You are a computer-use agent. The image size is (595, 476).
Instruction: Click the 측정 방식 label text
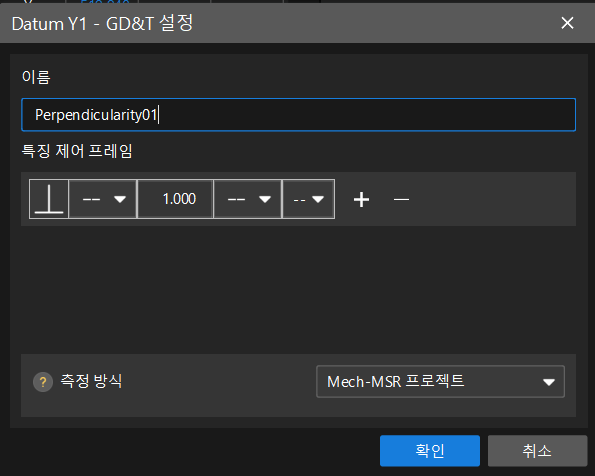(x=91, y=381)
